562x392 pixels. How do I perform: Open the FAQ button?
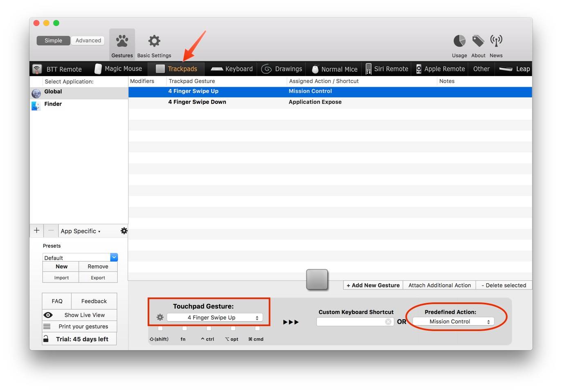57,301
